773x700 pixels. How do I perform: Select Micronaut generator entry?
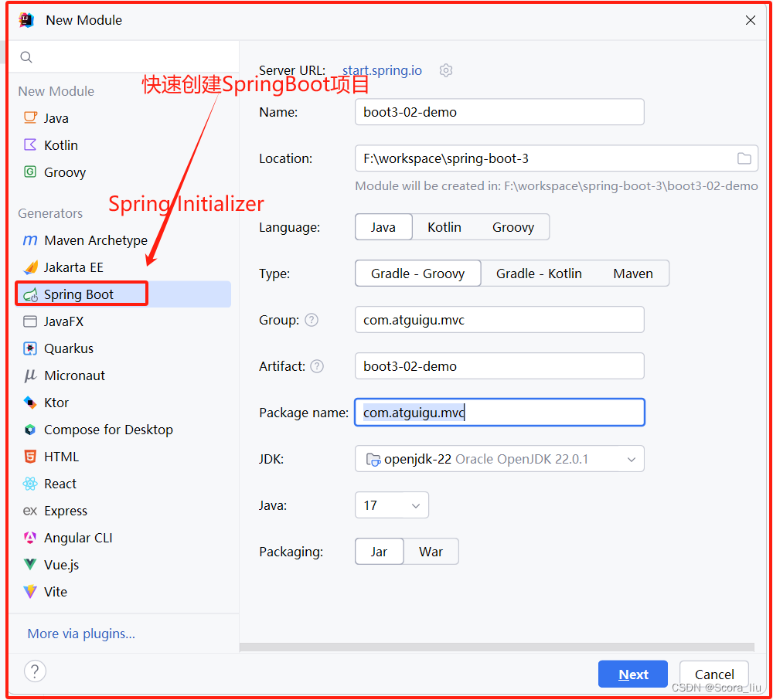123,375
